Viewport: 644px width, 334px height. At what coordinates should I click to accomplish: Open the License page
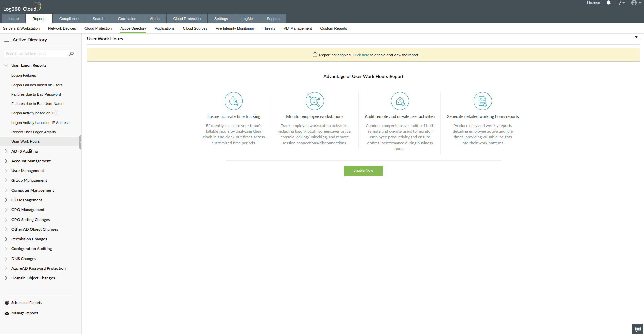(593, 3)
